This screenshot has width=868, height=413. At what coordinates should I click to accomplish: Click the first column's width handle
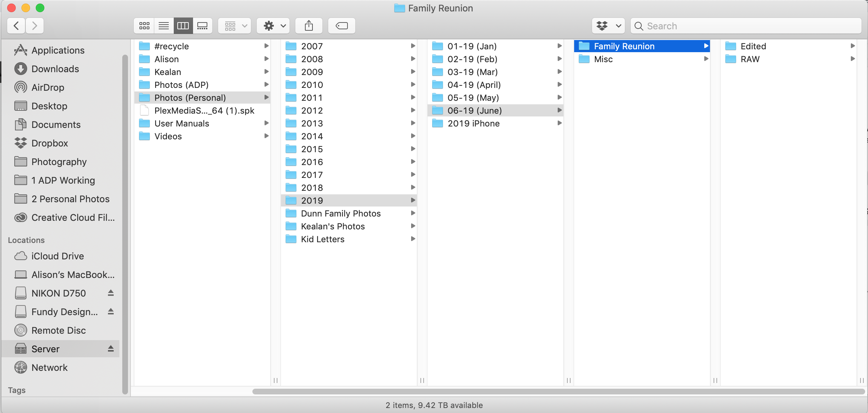coord(276,380)
